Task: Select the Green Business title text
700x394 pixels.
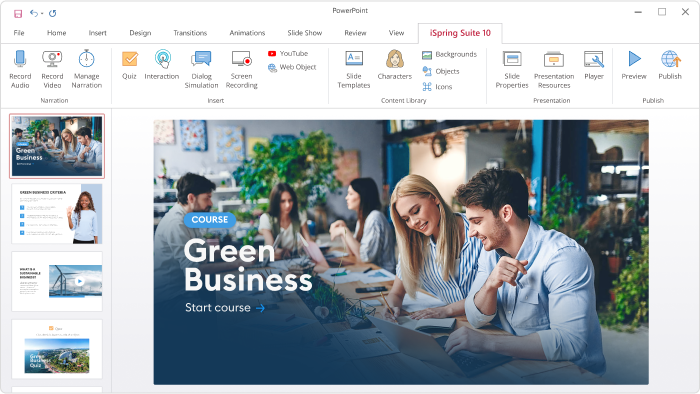Action: 248,265
